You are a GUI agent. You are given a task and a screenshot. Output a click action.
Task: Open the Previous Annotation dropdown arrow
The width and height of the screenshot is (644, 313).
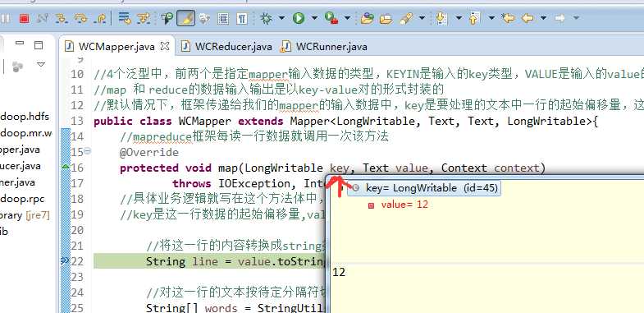click(492, 18)
